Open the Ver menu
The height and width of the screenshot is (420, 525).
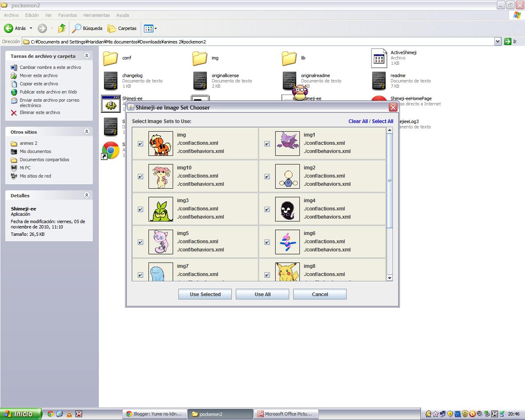[x=48, y=15]
